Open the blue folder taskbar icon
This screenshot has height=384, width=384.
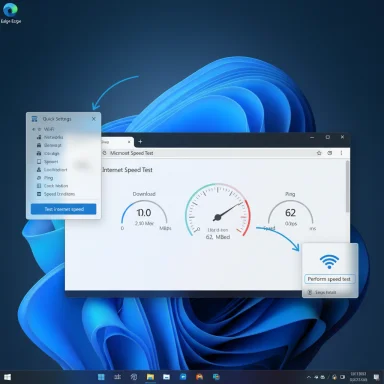(166, 377)
